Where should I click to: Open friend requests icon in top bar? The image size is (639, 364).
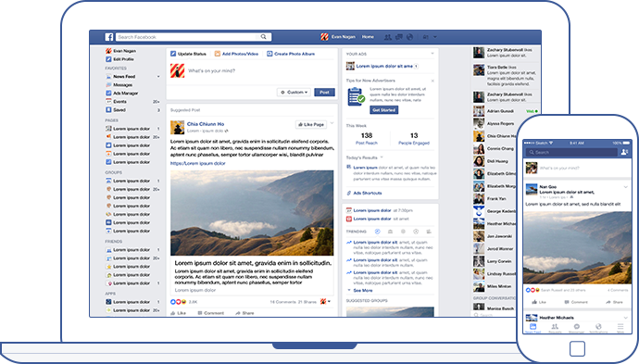click(x=387, y=37)
